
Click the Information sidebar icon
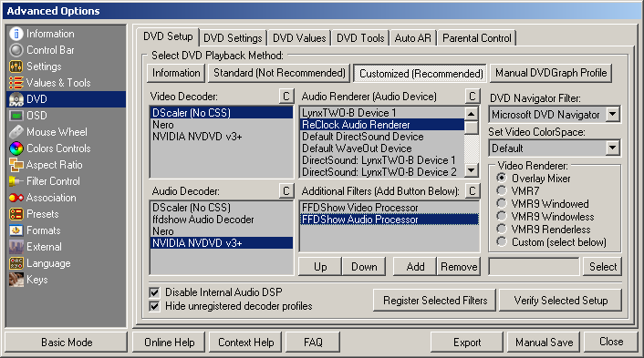[16, 34]
